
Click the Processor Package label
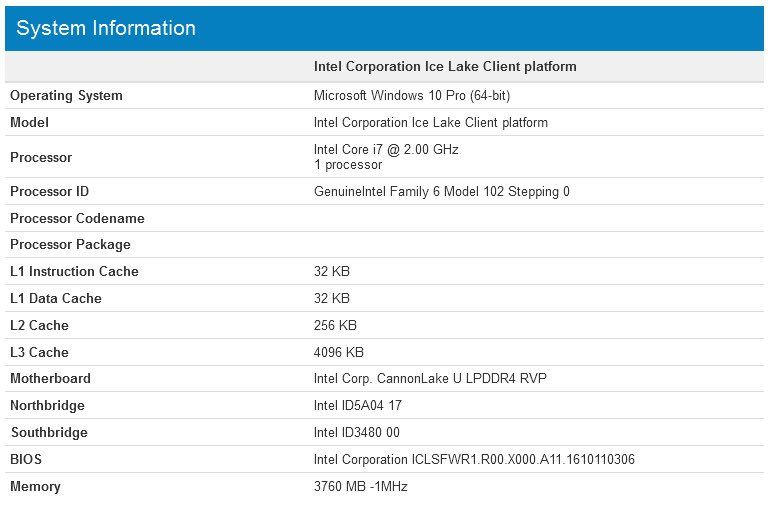coord(70,244)
